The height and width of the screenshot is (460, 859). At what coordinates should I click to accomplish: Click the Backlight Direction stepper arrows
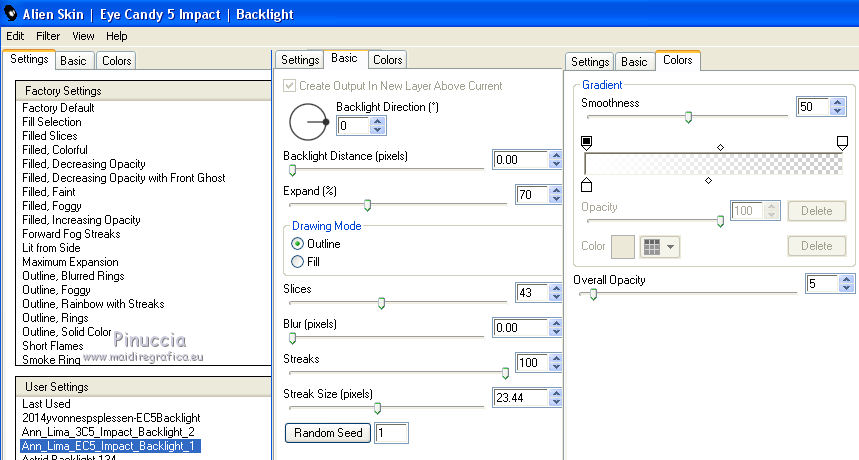click(377, 126)
